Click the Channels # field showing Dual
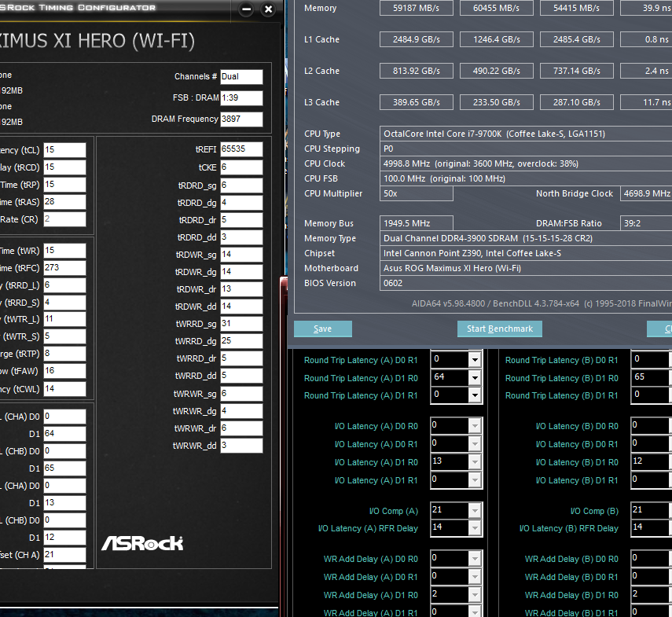Image resolution: width=672 pixels, height=617 pixels. coord(241,77)
